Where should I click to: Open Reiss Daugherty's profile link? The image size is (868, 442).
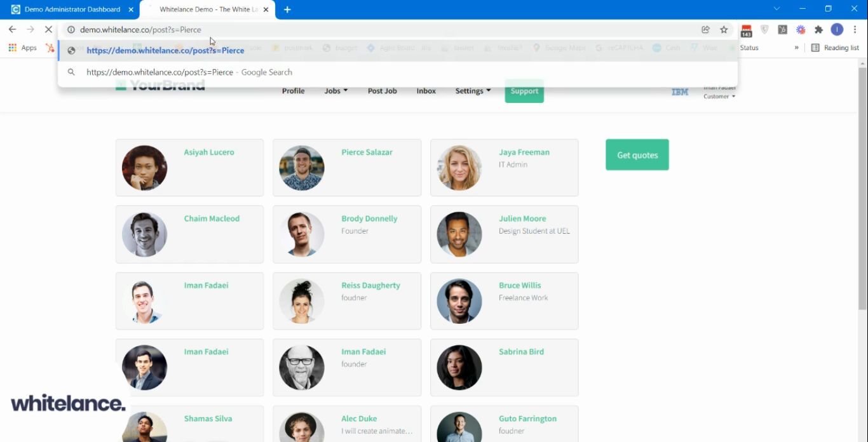click(x=370, y=285)
